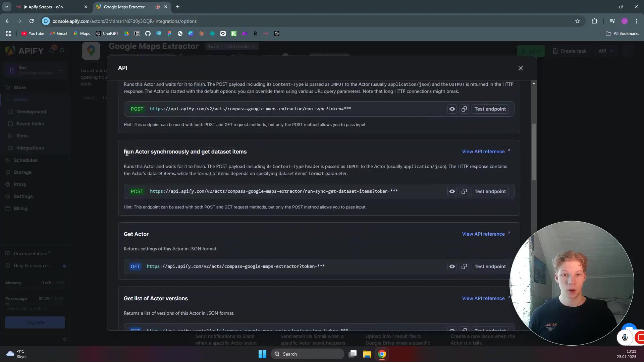The width and height of the screenshot is (644, 362).
Task: Open the GitHub bookmark icon
Action: pos(148,34)
